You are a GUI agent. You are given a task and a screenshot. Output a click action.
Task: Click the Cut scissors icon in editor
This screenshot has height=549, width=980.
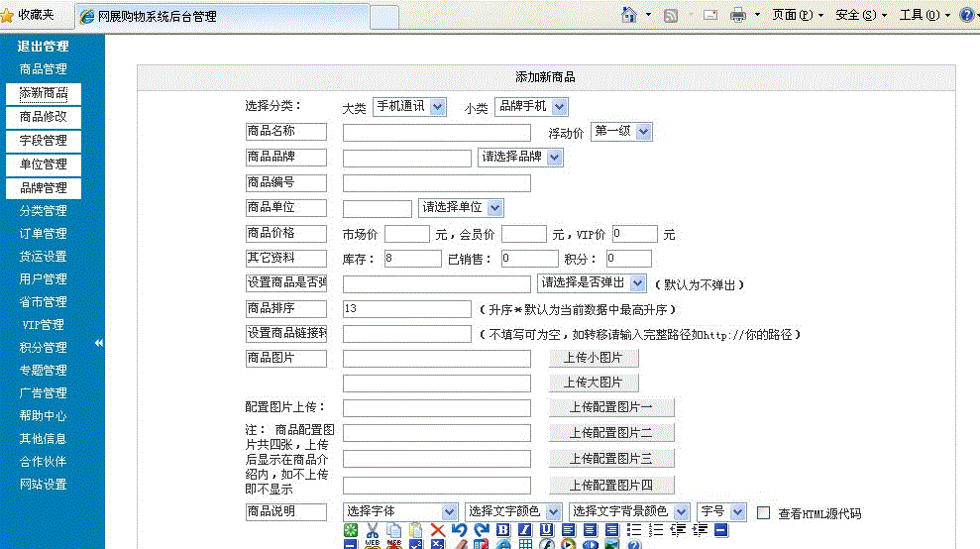click(x=373, y=530)
